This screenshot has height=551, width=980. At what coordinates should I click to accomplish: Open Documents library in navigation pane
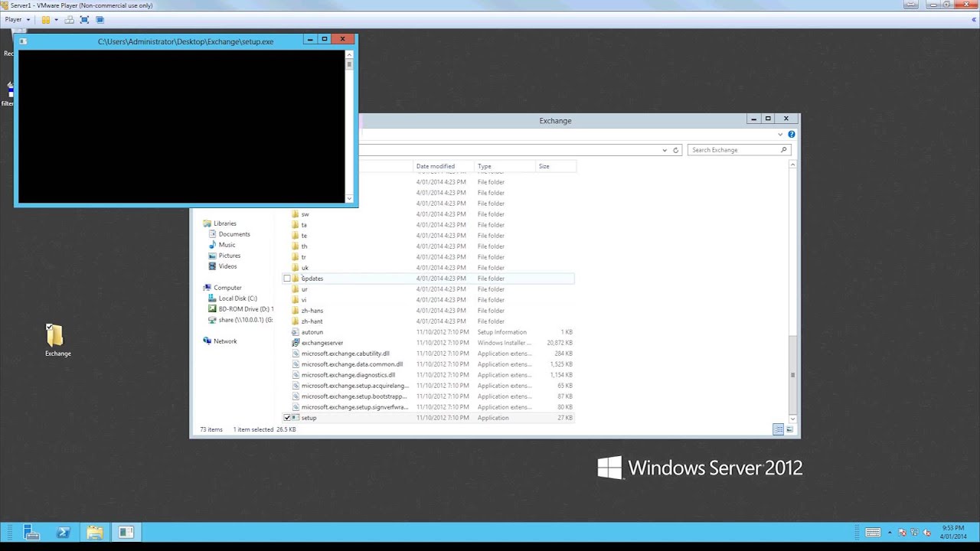[234, 234]
